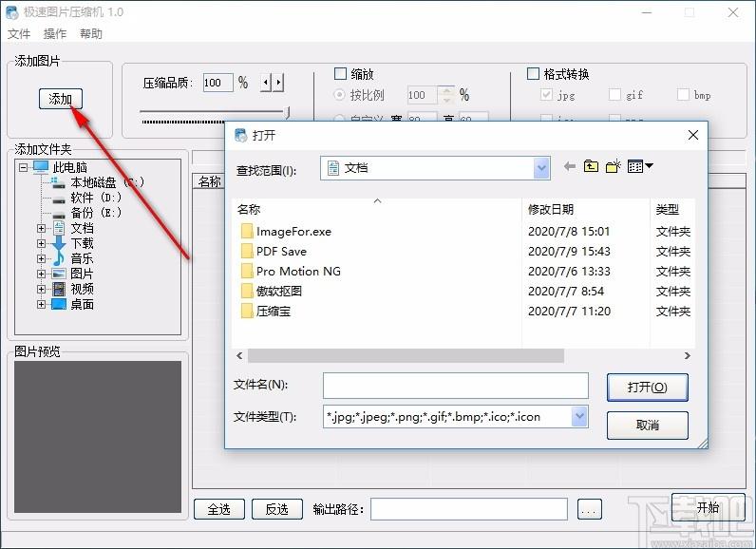Select the PDF Save folder icon

[247, 251]
